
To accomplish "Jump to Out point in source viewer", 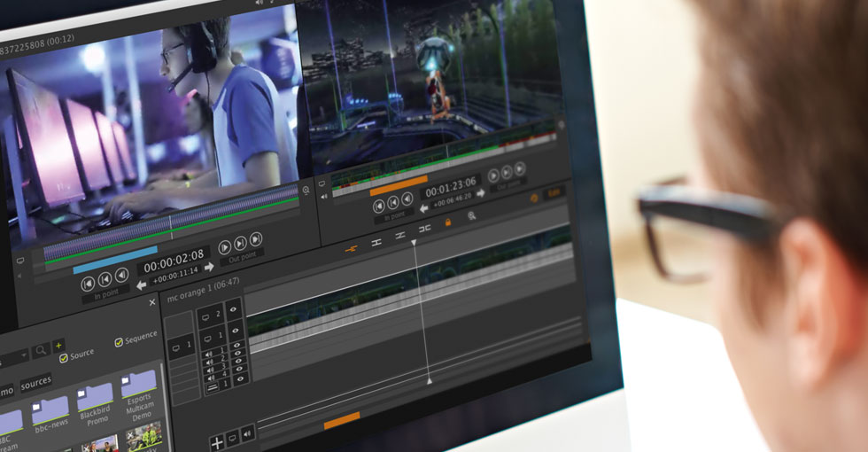I will tap(256, 239).
